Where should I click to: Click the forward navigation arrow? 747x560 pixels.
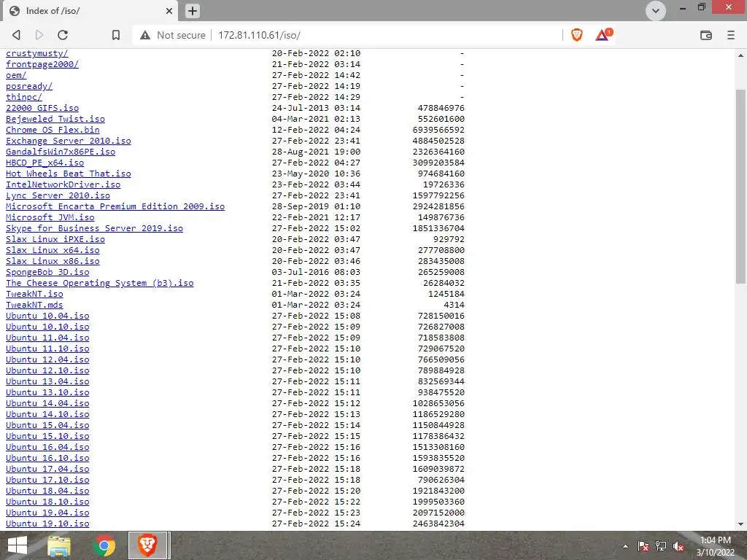pyautogui.click(x=39, y=35)
